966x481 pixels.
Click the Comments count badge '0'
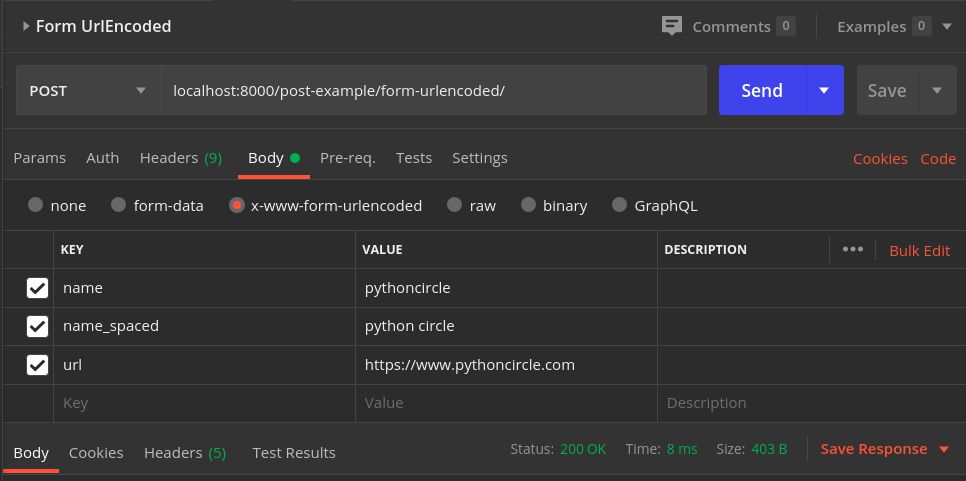click(x=785, y=26)
